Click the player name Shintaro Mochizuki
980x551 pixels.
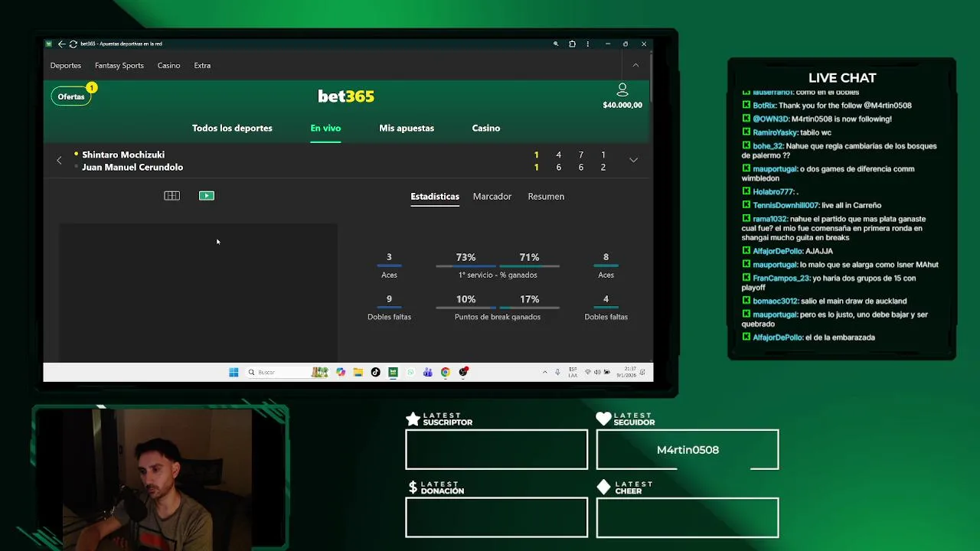pyautogui.click(x=123, y=155)
